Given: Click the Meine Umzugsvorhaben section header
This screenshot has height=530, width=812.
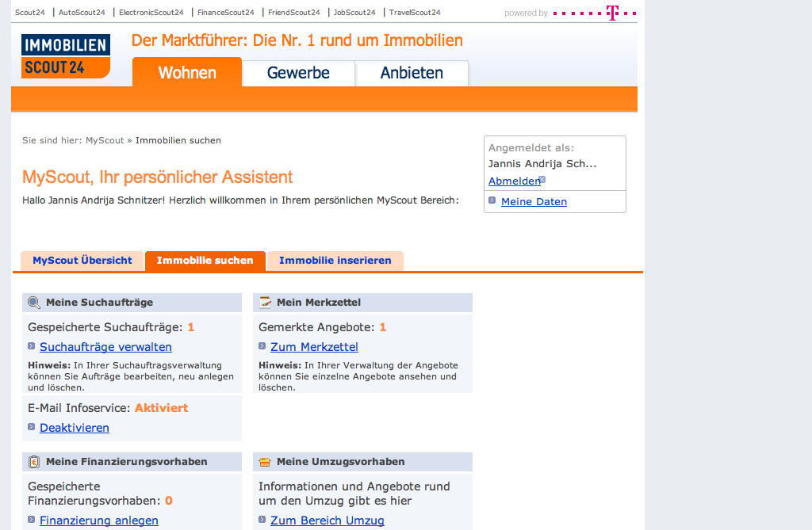Looking at the screenshot, I should point(362,462).
